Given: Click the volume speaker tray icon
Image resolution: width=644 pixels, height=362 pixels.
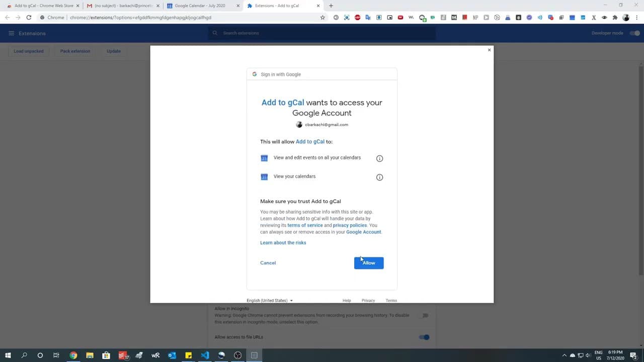Looking at the screenshot, I should pos(588,355).
